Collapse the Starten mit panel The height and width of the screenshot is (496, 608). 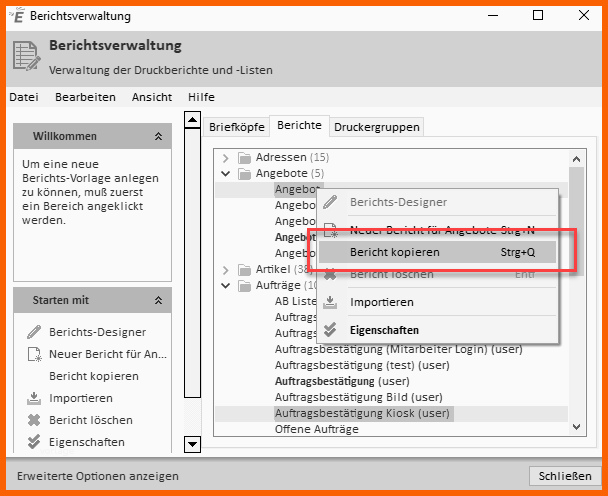pyautogui.click(x=158, y=300)
